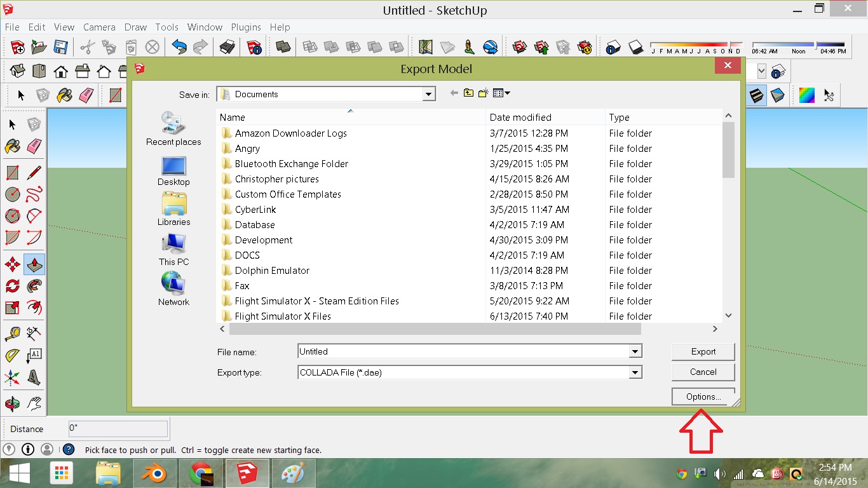Toggle Shaded With Textures face style
Screen dimensions: 868x488
(x=757, y=95)
